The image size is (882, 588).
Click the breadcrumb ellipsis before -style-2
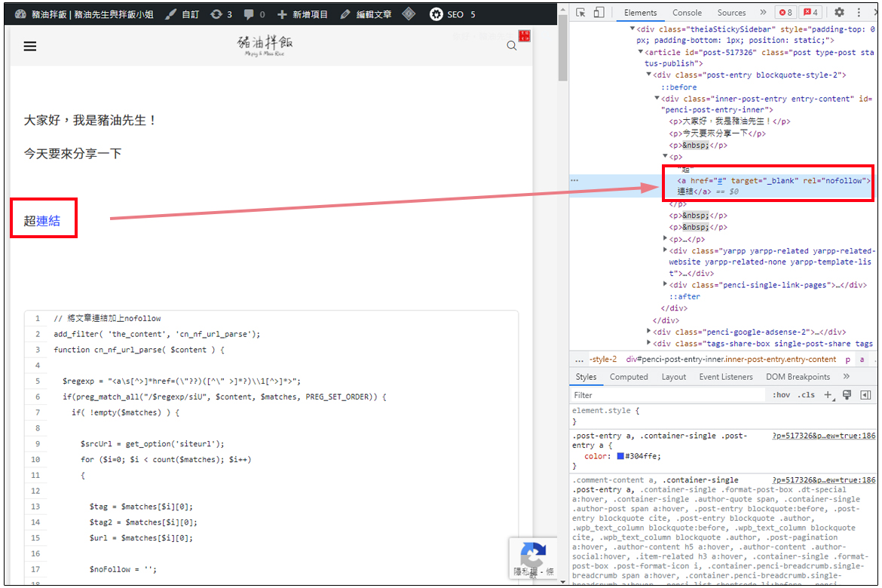point(579,359)
